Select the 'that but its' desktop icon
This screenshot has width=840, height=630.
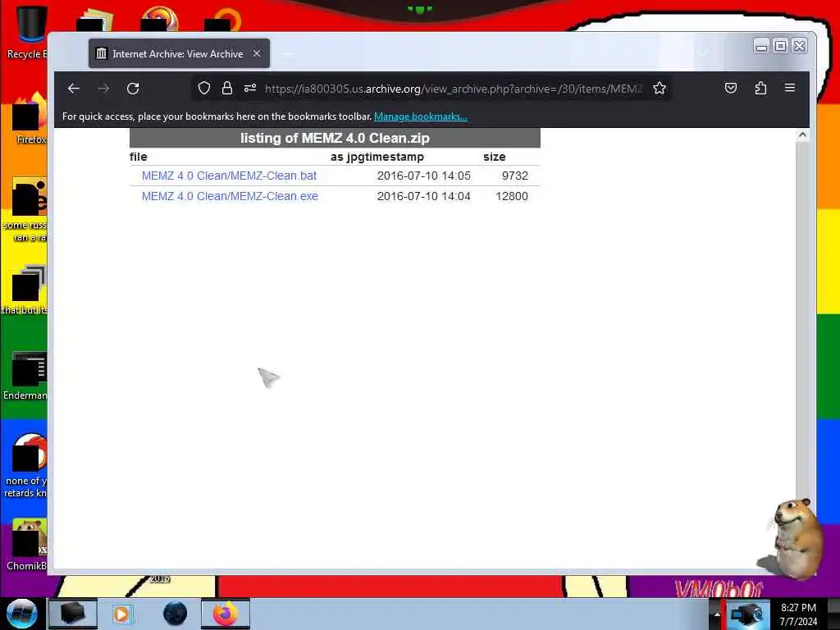point(25,290)
